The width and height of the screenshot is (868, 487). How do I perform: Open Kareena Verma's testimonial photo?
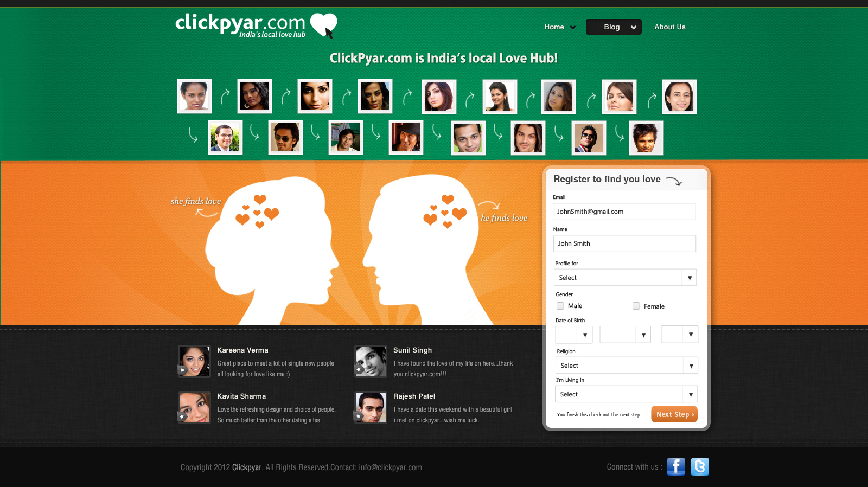point(194,361)
